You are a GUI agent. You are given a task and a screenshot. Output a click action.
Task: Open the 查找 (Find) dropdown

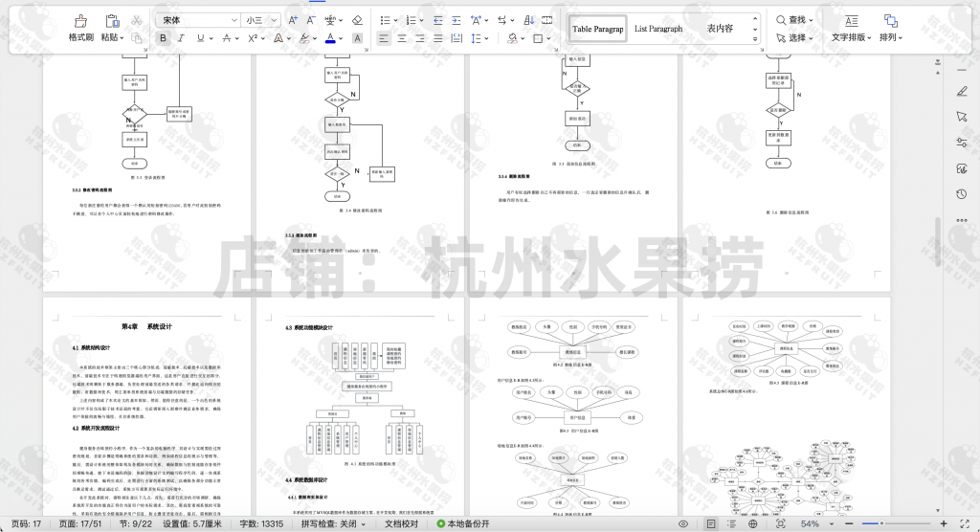tap(794, 20)
